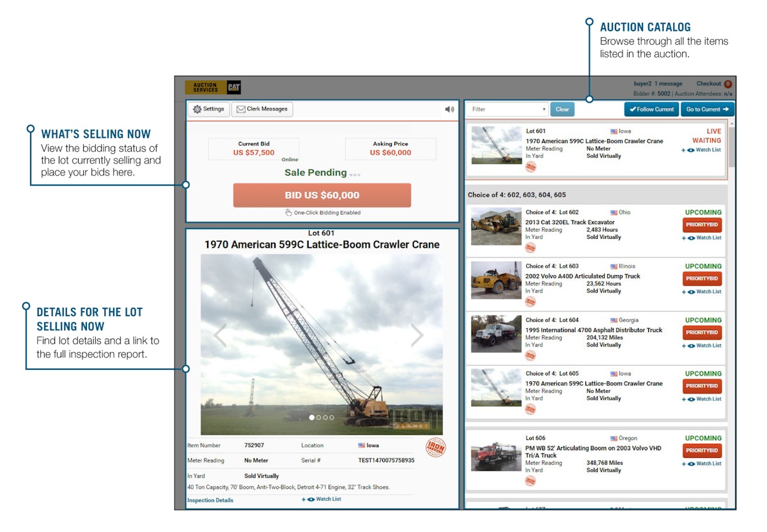View the previous photo with left carousel arrow
Viewport: 767px width, 532px height.
(221, 334)
